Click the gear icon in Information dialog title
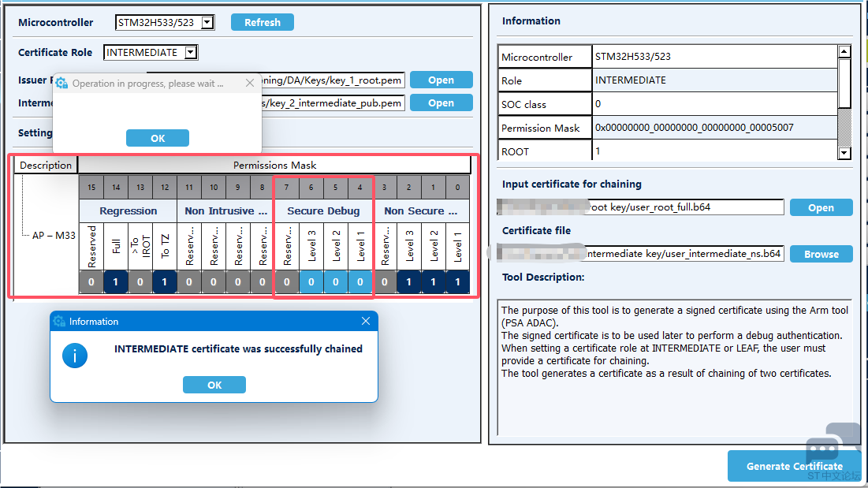 (59, 322)
